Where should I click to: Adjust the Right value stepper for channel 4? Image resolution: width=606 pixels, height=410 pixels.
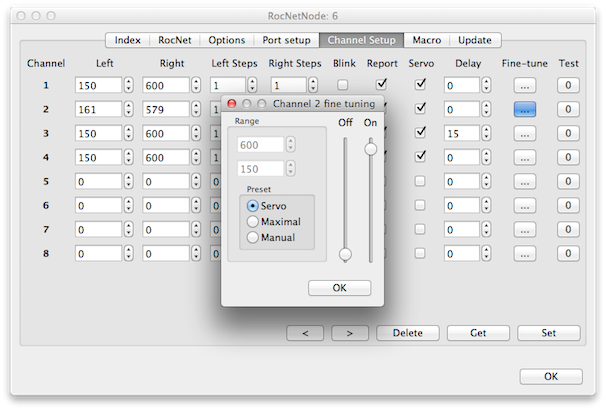[197, 158]
